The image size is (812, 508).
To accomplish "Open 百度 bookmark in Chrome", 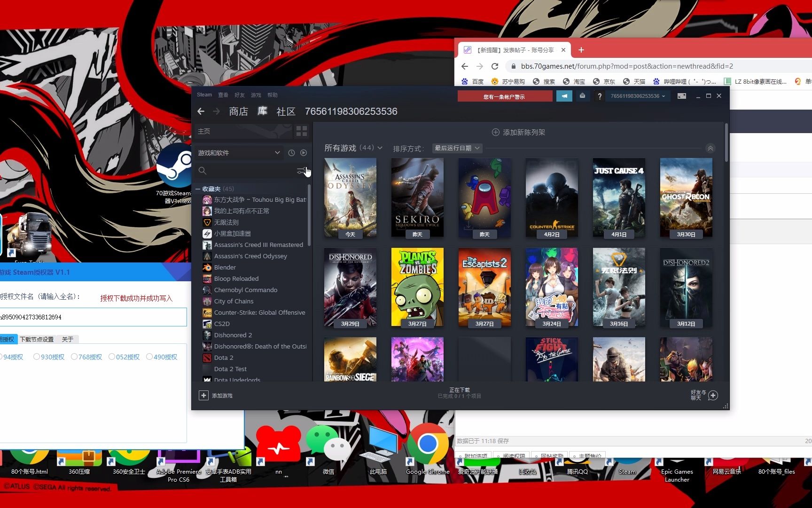I will [x=473, y=81].
